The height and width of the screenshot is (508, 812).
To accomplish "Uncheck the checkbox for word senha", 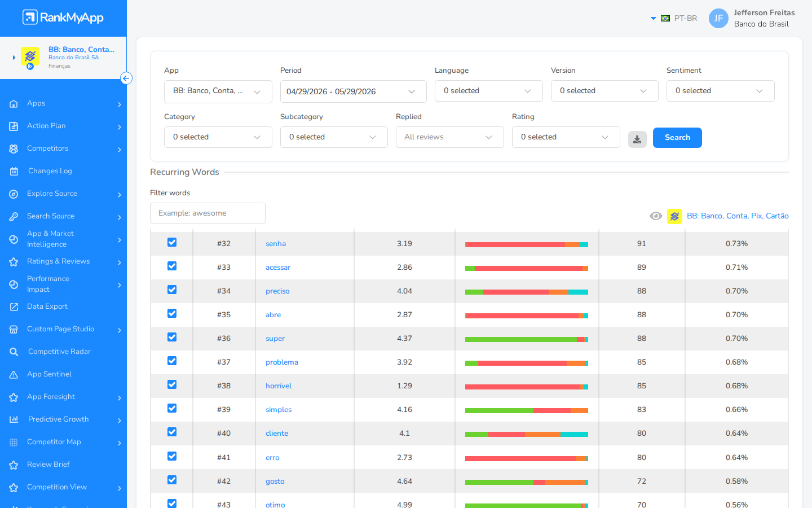I will coord(172,242).
